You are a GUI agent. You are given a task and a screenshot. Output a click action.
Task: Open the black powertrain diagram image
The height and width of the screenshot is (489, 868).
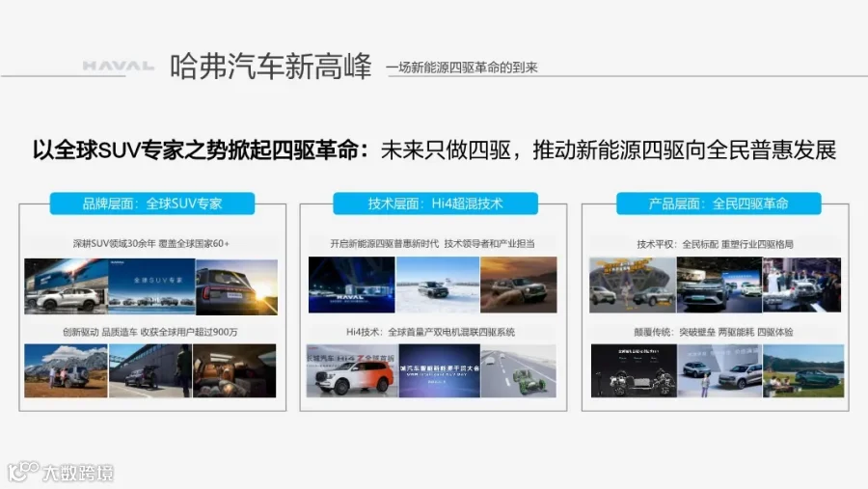pos(634,370)
